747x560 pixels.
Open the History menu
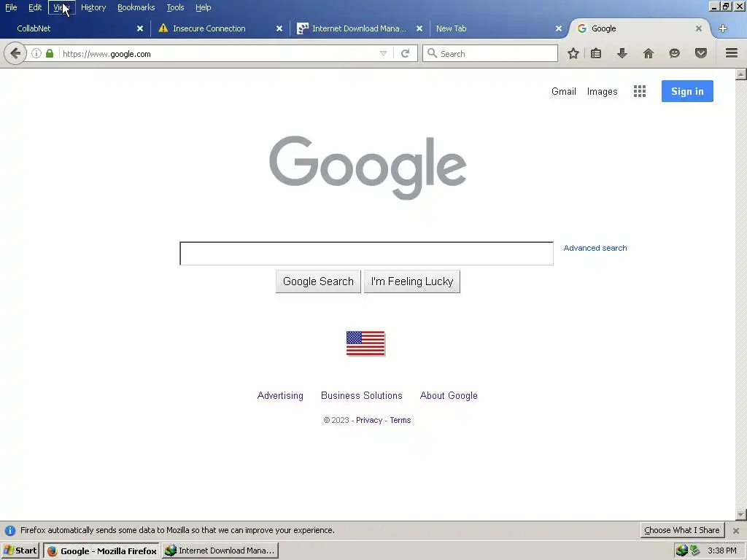pos(93,7)
